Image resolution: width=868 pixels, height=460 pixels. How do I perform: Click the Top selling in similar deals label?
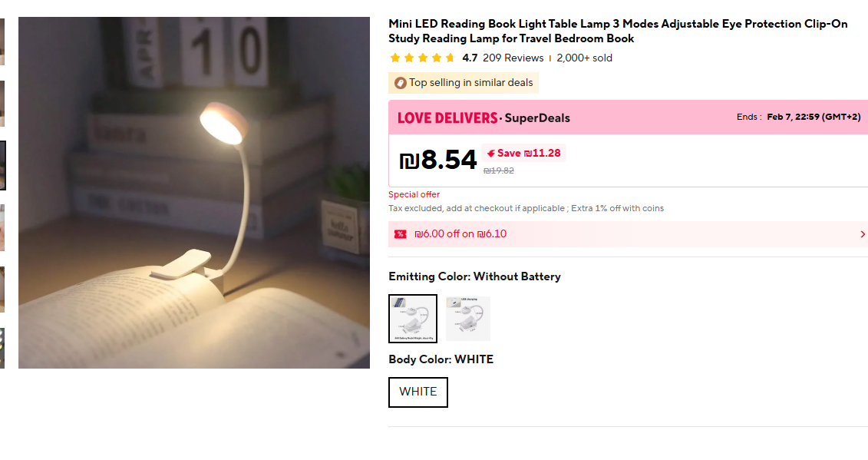pyautogui.click(x=470, y=83)
